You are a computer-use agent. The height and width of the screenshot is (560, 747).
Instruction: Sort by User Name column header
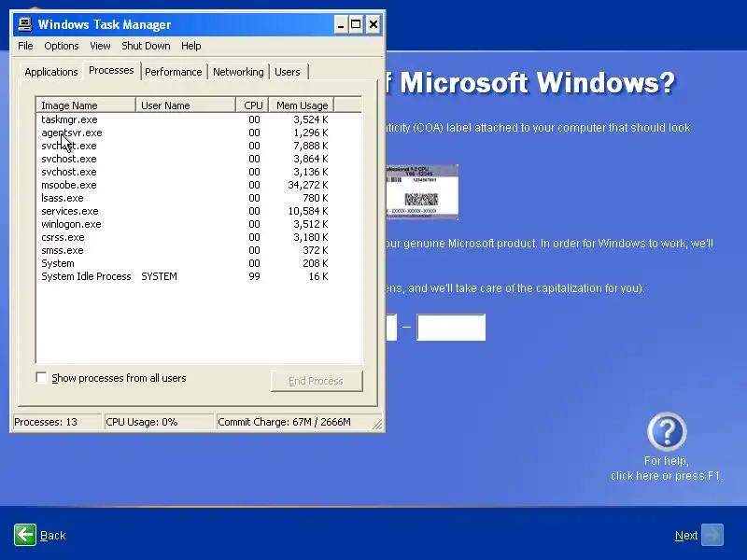tap(186, 105)
